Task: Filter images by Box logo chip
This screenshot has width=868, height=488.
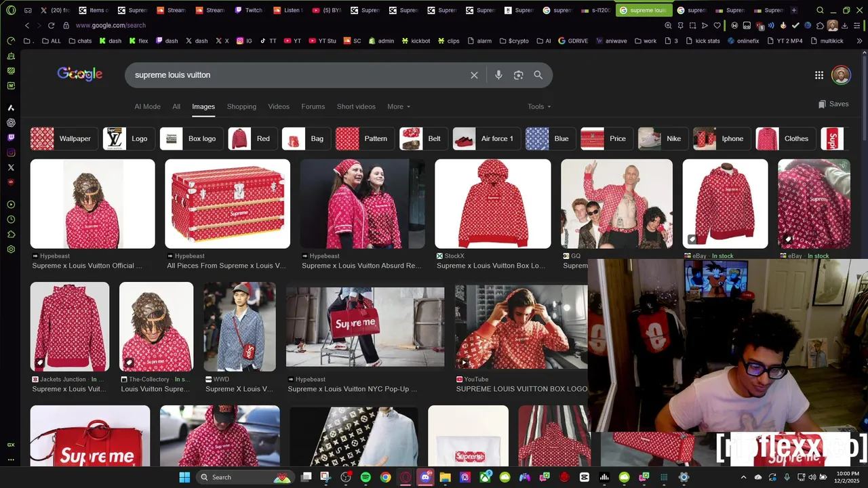Action: [191, 138]
